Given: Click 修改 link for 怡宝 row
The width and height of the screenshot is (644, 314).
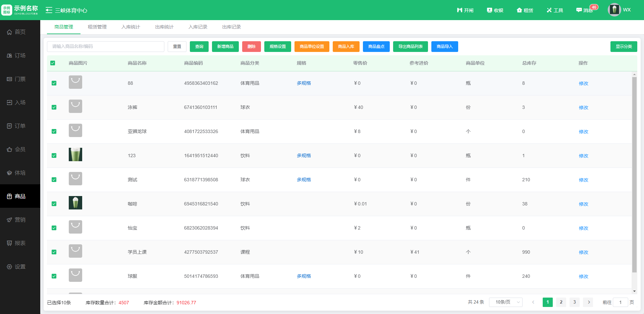Looking at the screenshot, I should pyautogui.click(x=583, y=228).
